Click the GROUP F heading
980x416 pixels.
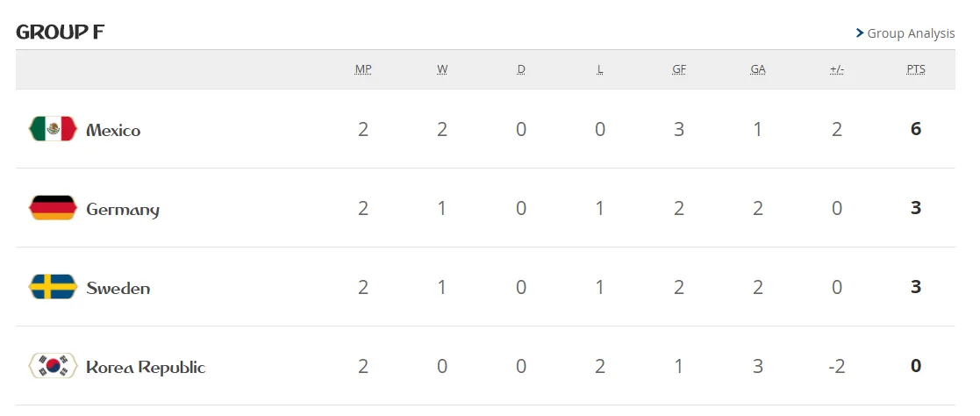point(60,32)
